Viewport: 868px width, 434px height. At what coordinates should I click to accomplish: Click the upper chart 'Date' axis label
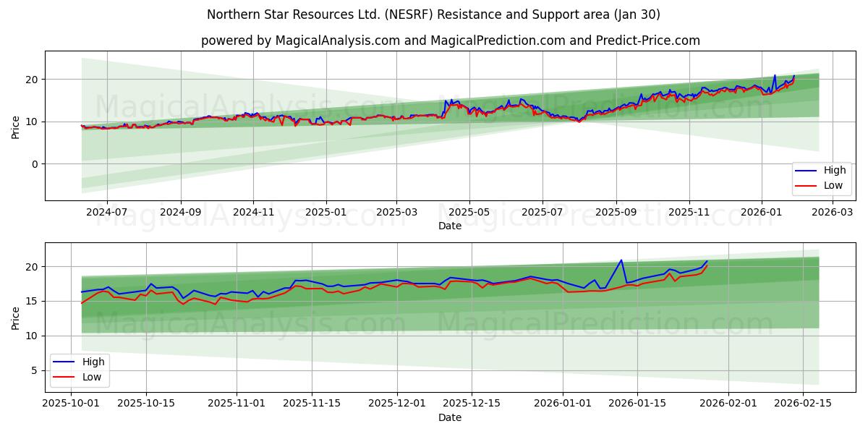(450, 226)
